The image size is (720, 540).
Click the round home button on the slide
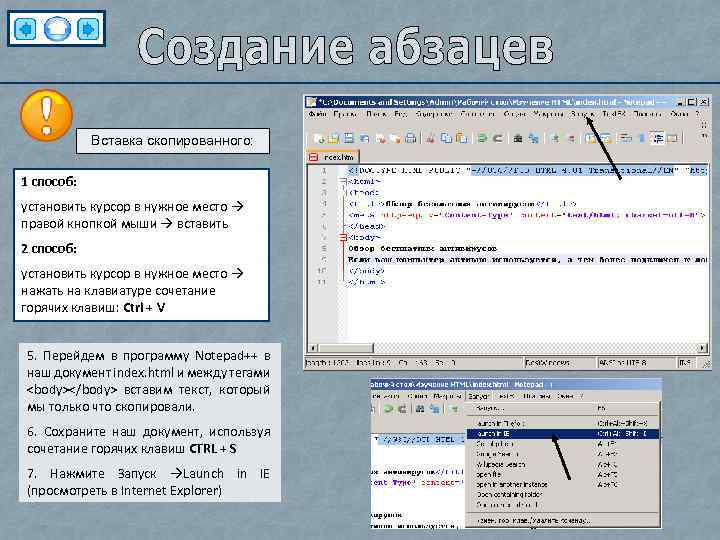click(x=57, y=29)
